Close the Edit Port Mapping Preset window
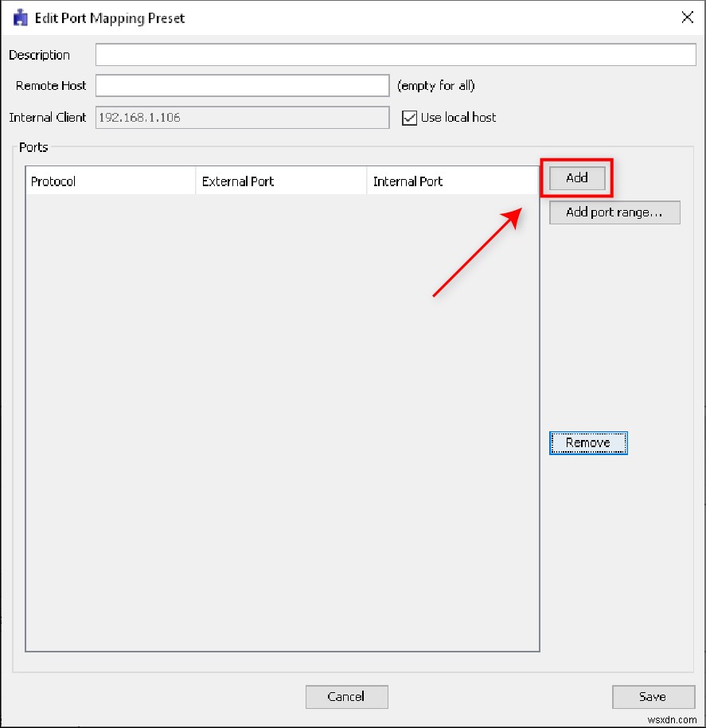Viewport: 706px width, 728px height. tap(687, 18)
